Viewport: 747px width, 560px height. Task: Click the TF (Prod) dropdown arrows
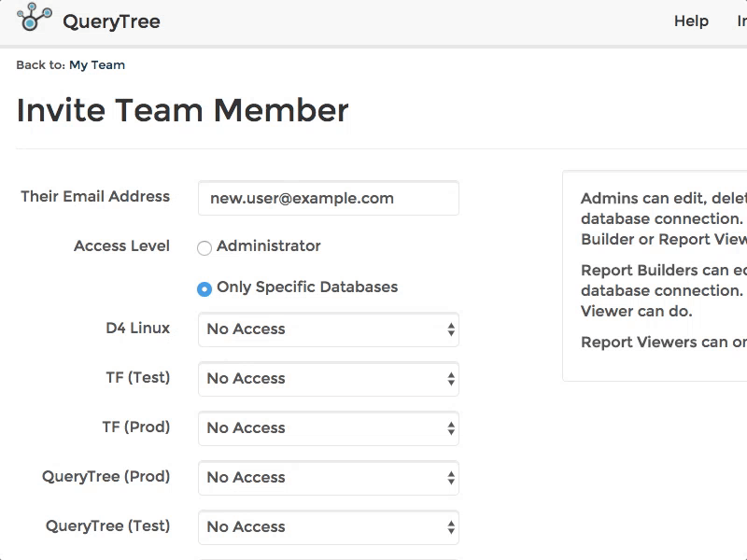[451, 428]
